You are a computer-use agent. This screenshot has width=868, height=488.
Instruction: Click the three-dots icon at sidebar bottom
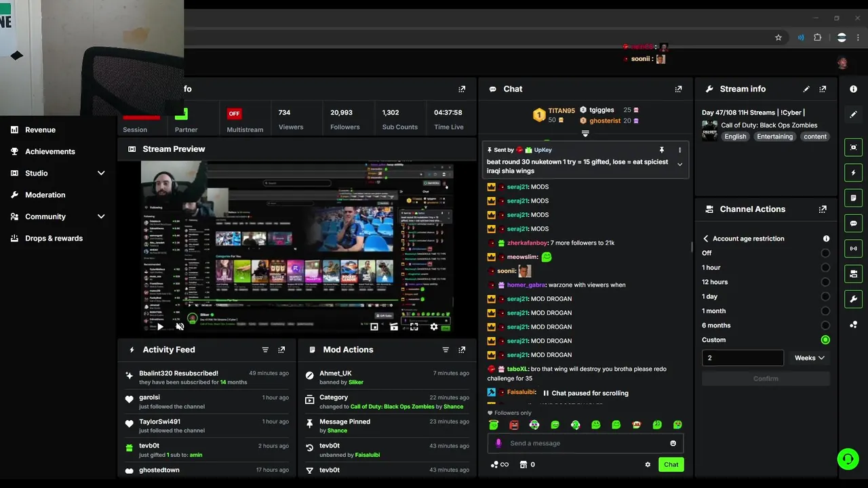pyautogui.click(x=853, y=325)
